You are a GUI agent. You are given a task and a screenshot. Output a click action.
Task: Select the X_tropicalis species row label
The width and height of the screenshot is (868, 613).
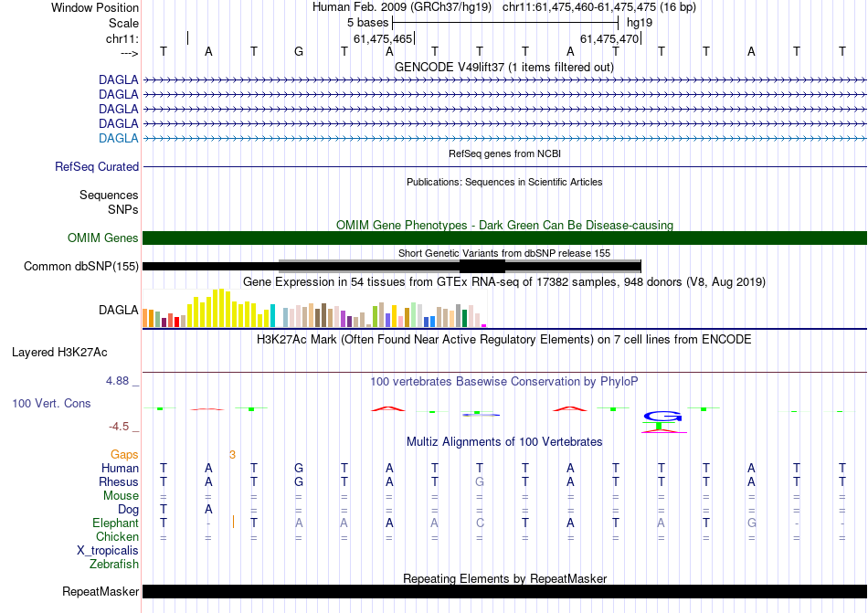(x=108, y=551)
